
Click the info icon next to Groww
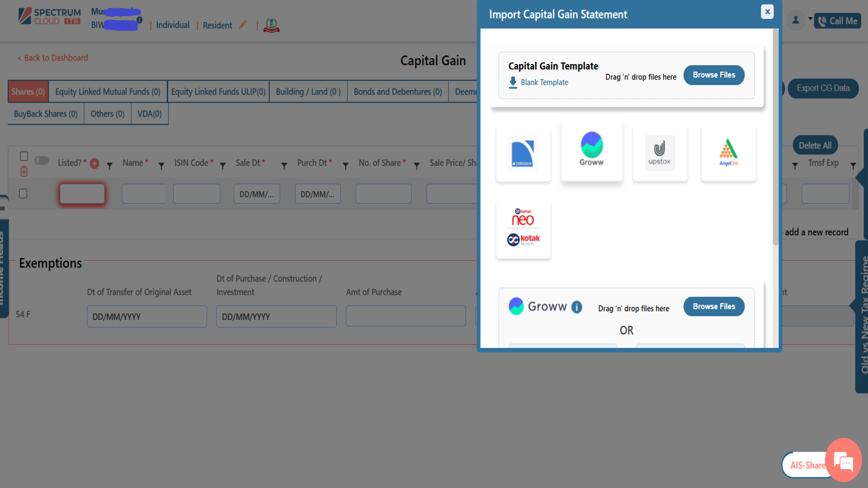577,307
